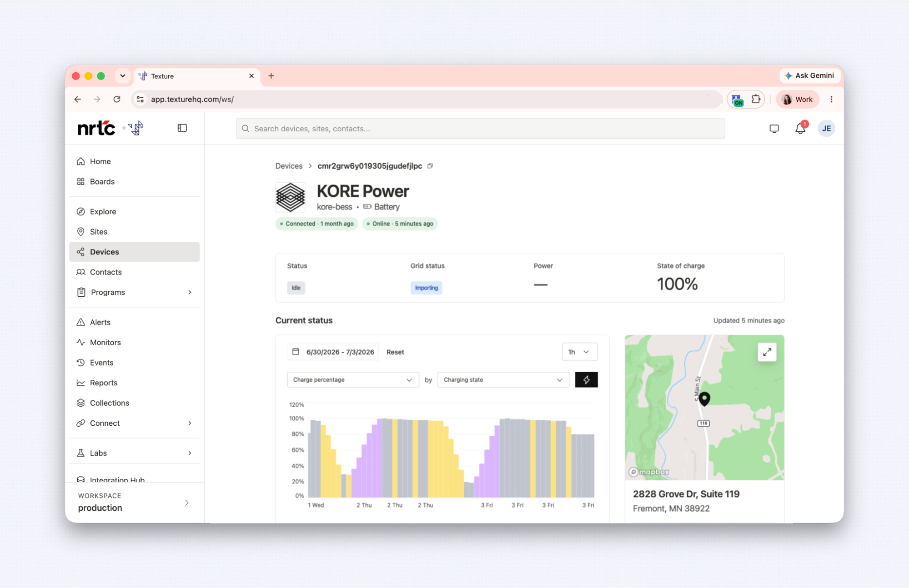
Task: Click the 2828 Grove Dr address text
Action: click(686, 494)
